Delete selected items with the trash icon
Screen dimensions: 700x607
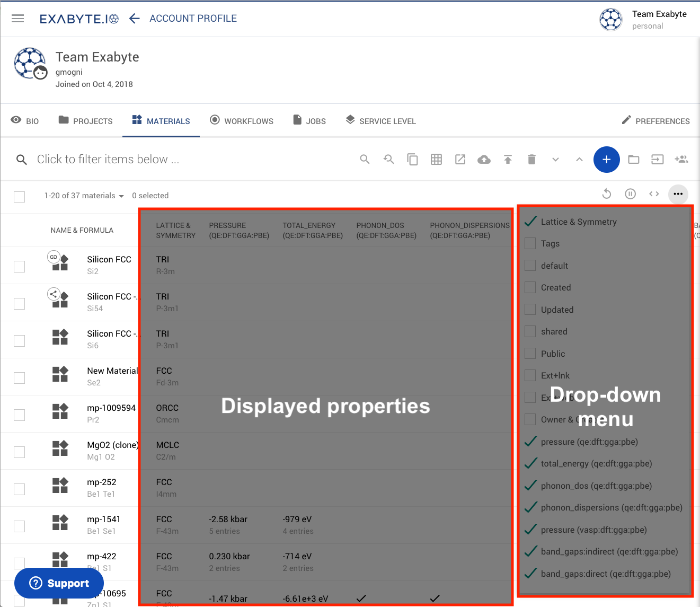[531, 159]
